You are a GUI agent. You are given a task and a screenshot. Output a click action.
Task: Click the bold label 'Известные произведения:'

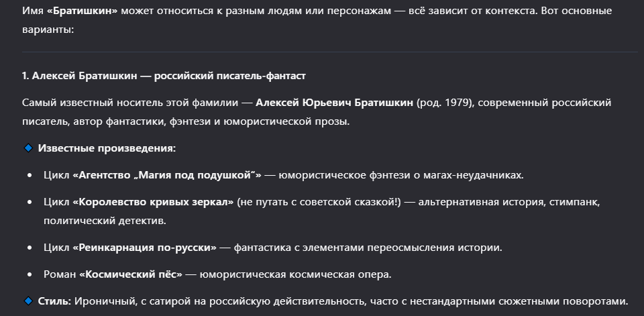pos(107,148)
